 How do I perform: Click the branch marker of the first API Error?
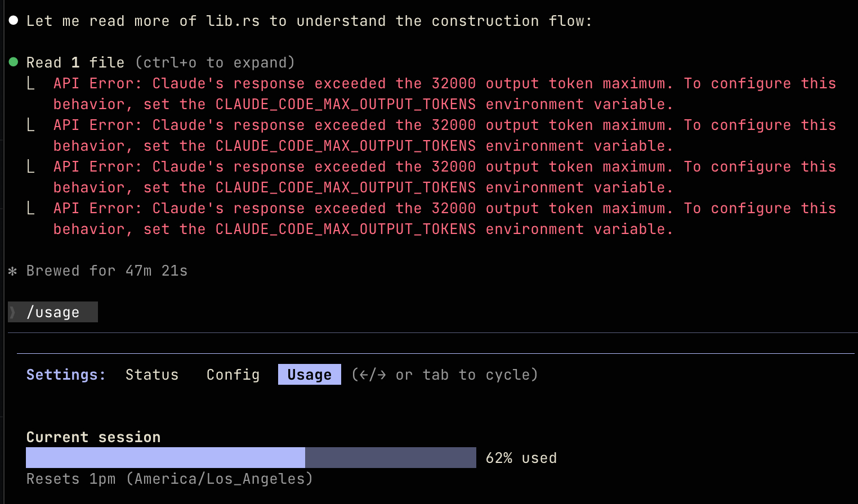point(31,83)
